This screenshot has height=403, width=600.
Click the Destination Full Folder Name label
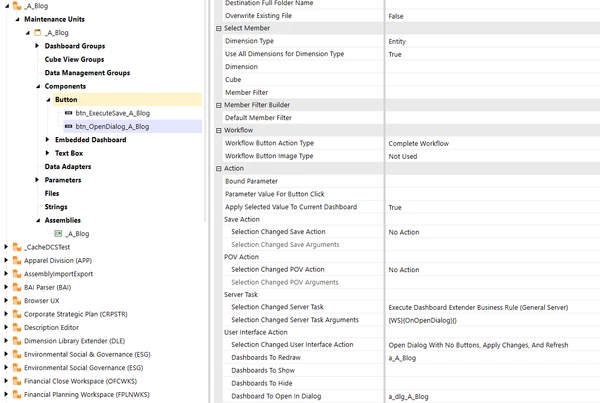click(269, 3)
